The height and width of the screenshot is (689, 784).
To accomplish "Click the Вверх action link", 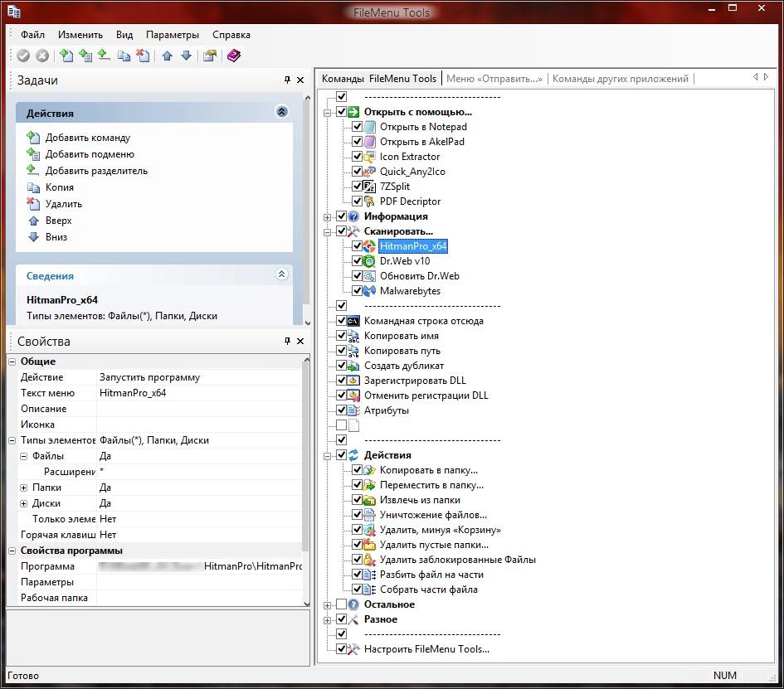I will pyautogui.click(x=58, y=220).
